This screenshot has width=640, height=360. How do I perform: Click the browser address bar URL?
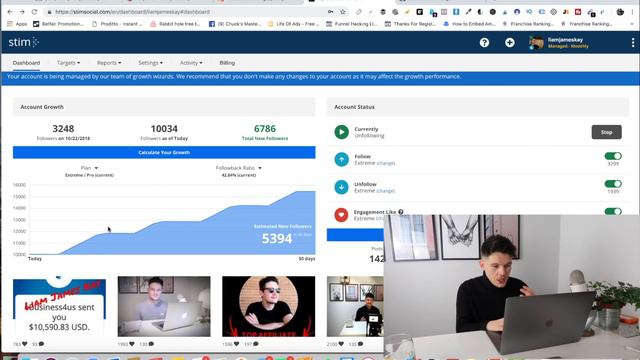(133, 12)
